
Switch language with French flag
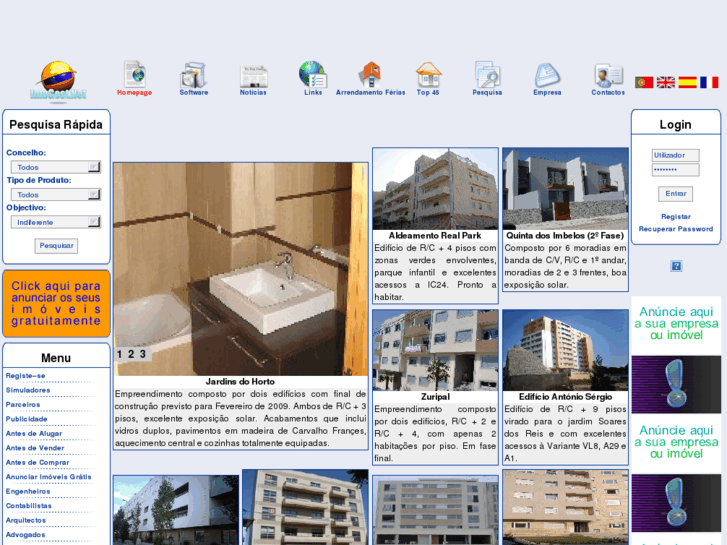tap(709, 83)
